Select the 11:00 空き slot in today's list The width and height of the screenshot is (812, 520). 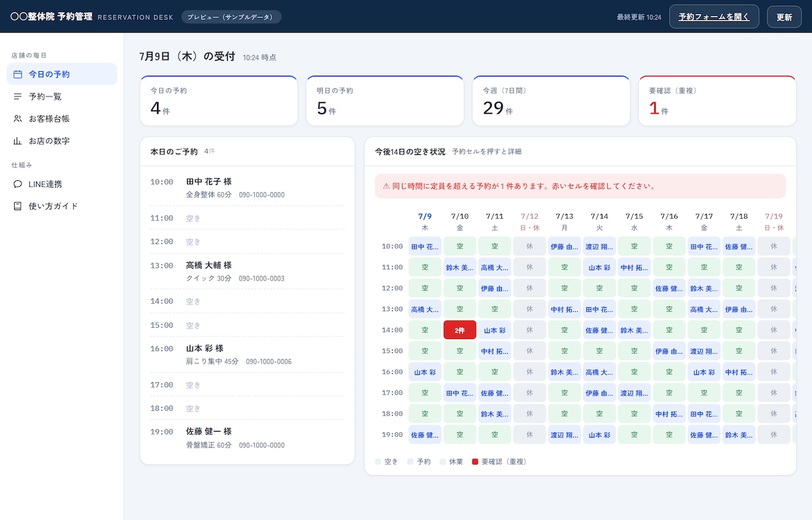[247, 218]
